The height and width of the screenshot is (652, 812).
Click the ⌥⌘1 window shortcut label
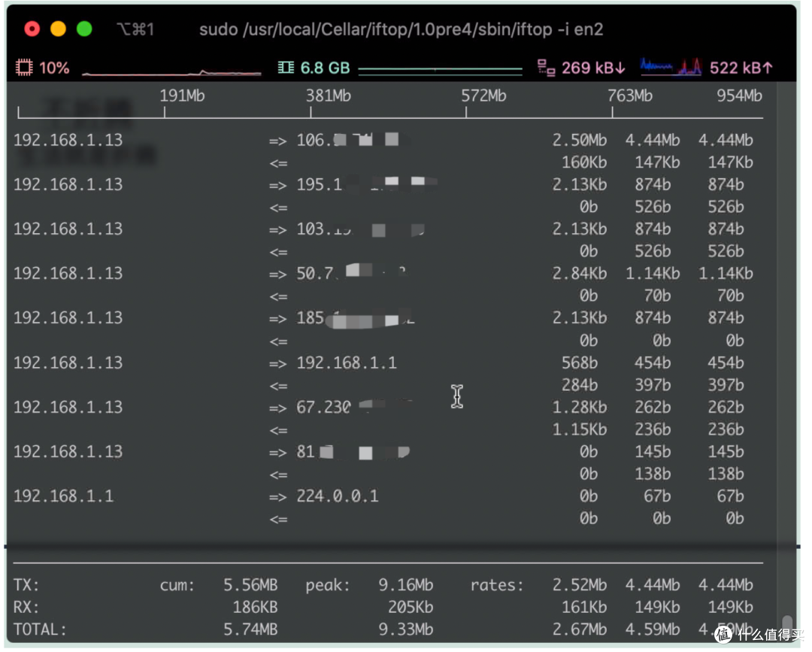click(x=136, y=29)
